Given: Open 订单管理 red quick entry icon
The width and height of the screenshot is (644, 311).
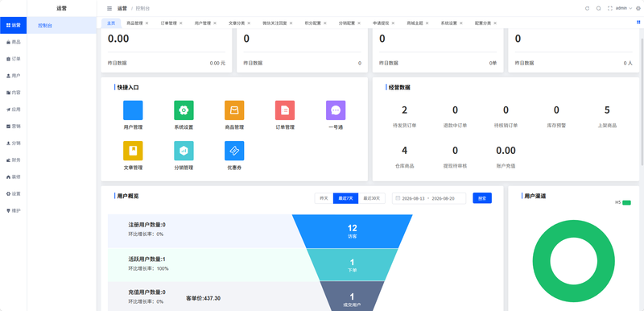Looking at the screenshot, I should pyautogui.click(x=285, y=110).
